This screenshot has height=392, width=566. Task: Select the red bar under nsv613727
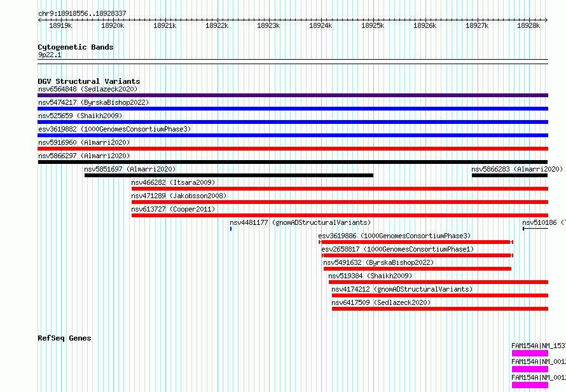pos(340,215)
